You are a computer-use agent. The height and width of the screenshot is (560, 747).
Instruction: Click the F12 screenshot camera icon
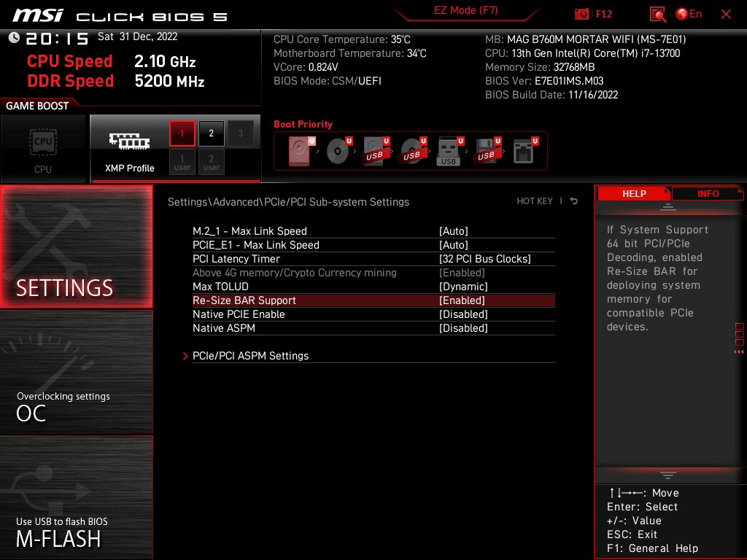(581, 14)
